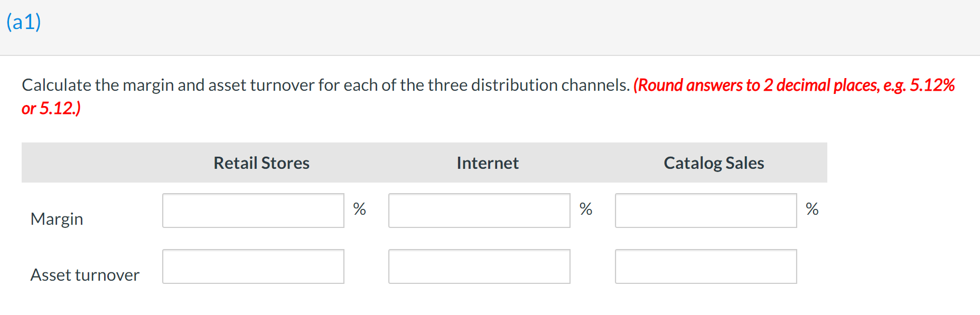The height and width of the screenshot is (315, 980).
Task: Click the Margin row label
Action: 57,219
